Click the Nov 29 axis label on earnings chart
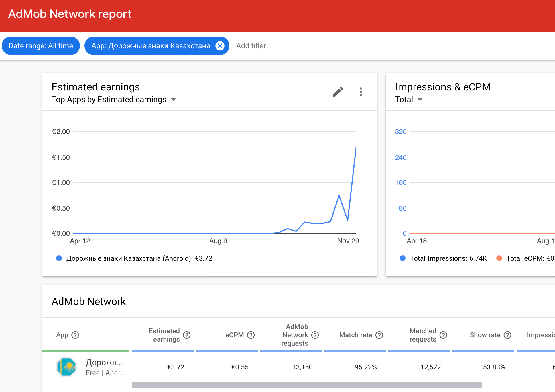The height and width of the screenshot is (392, 555). coord(348,241)
